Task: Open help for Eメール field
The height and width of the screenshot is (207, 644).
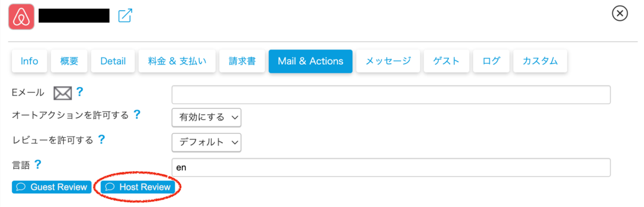Action: [80, 92]
